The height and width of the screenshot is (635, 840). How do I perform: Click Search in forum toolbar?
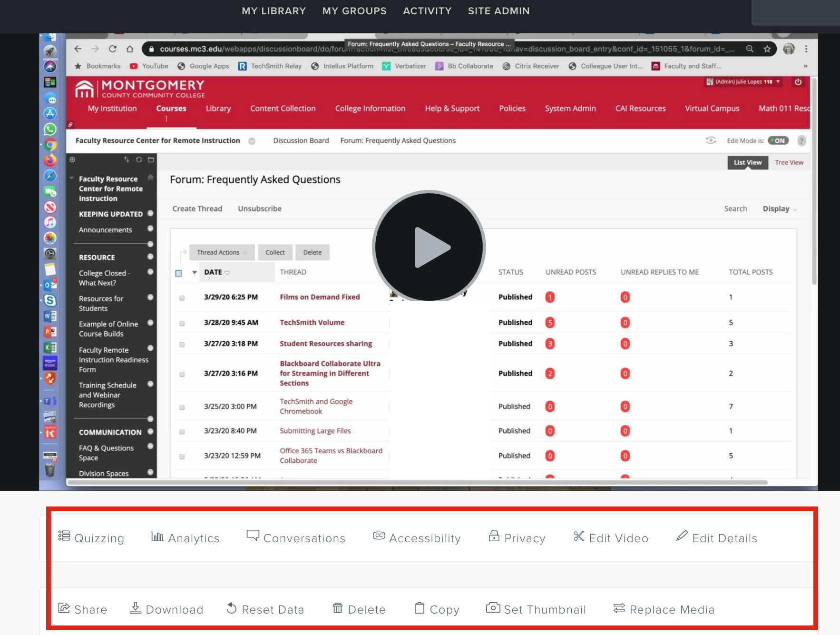[x=735, y=208]
